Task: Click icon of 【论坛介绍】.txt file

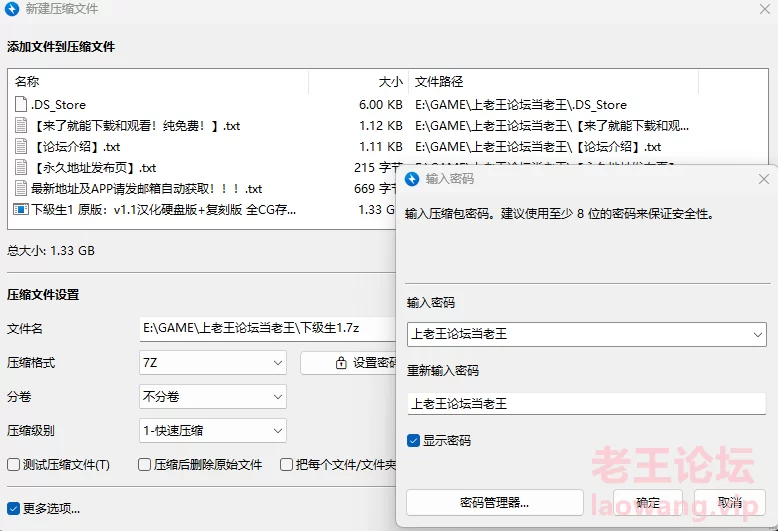Action: (21, 146)
